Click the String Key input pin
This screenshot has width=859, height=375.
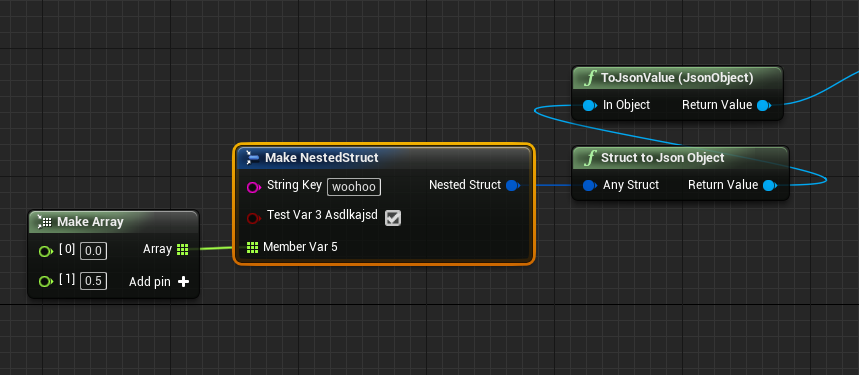point(254,187)
